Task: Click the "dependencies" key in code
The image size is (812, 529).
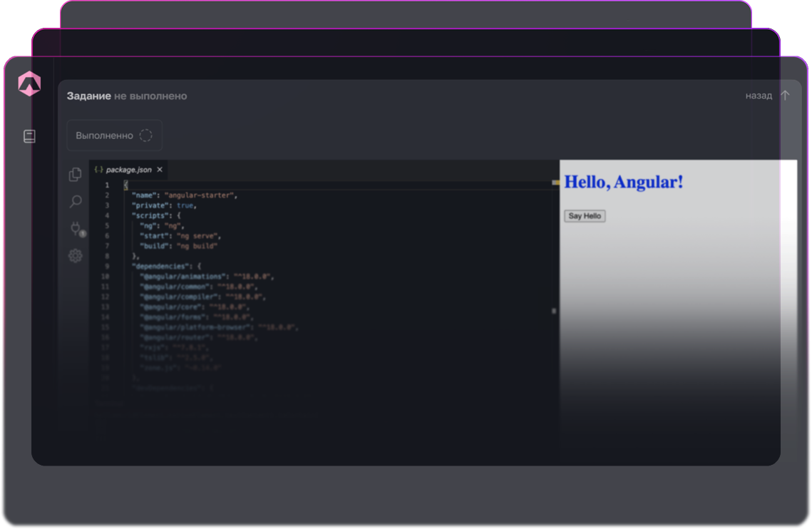Action: coord(160,267)
